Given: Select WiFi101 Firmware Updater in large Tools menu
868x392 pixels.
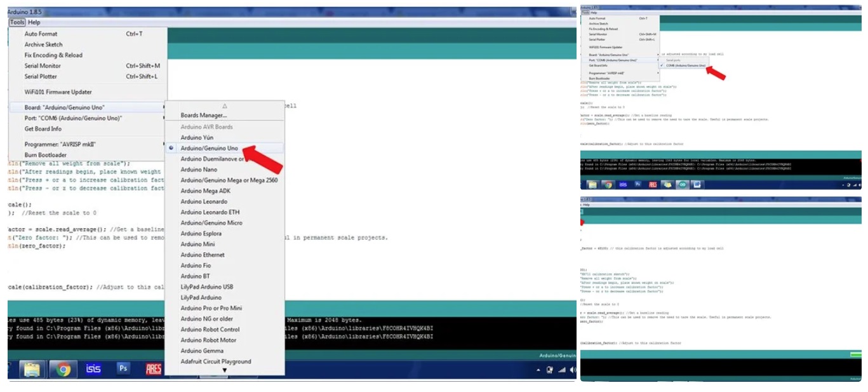Looking at the screenshot, I should 88,92.
